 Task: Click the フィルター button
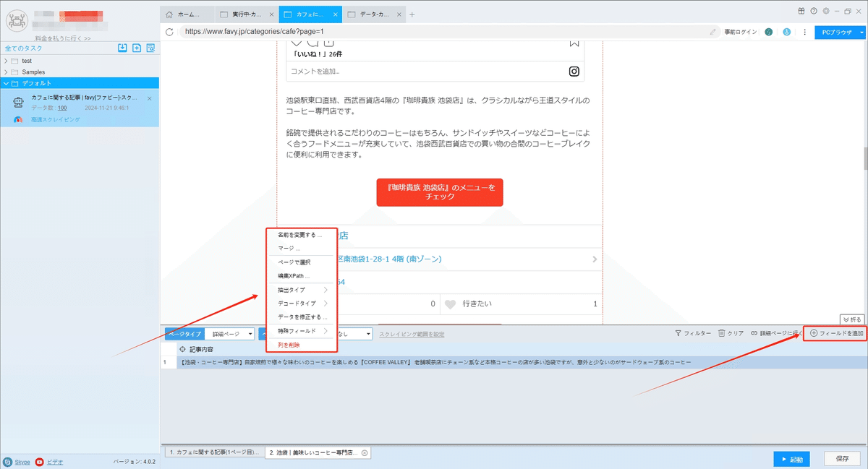(x=692, y=334)
